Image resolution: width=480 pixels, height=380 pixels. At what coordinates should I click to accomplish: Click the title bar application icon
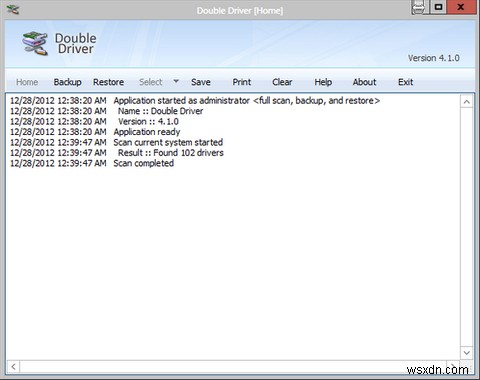[x=13, y=10]
